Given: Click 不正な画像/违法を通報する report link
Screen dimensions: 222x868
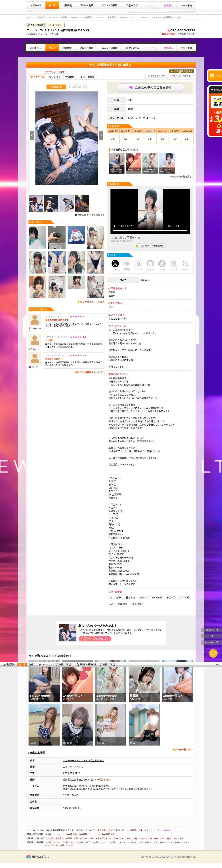Looking at the screenshot, I should click(x=89, y=215).
